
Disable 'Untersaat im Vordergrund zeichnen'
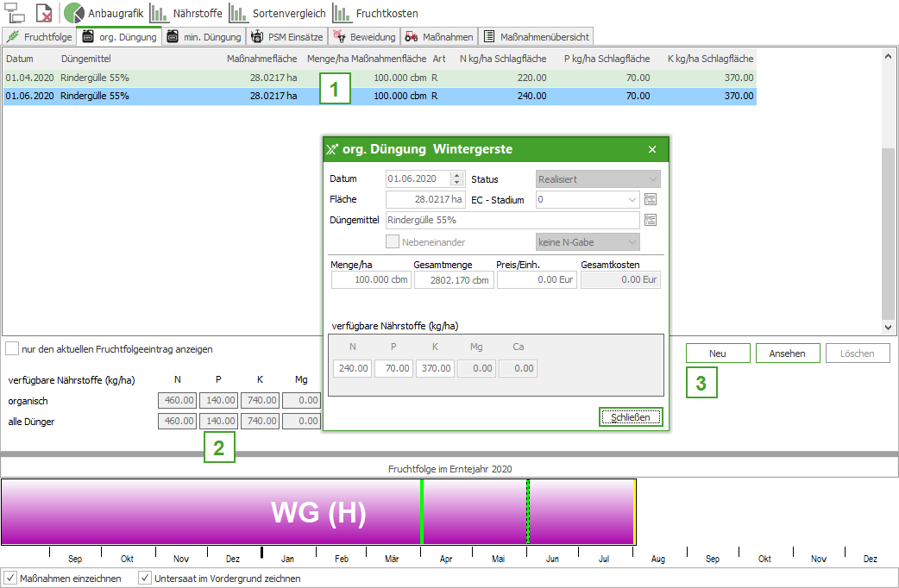(x=145, y=578)
